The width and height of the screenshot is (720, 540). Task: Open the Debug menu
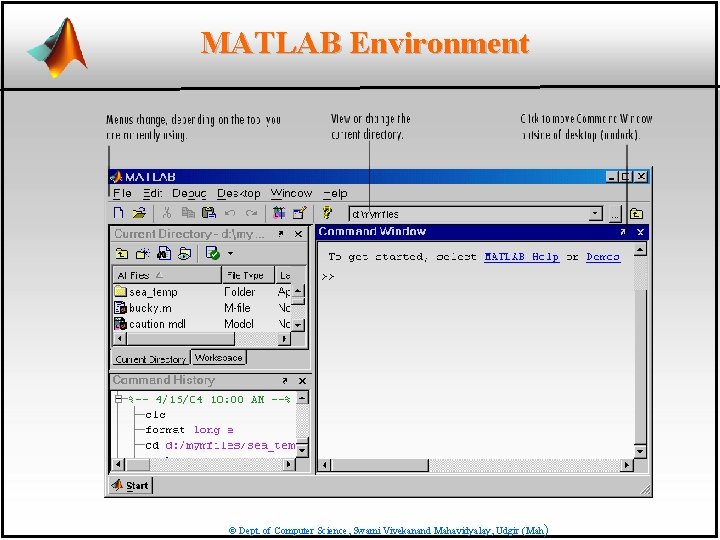189,193
